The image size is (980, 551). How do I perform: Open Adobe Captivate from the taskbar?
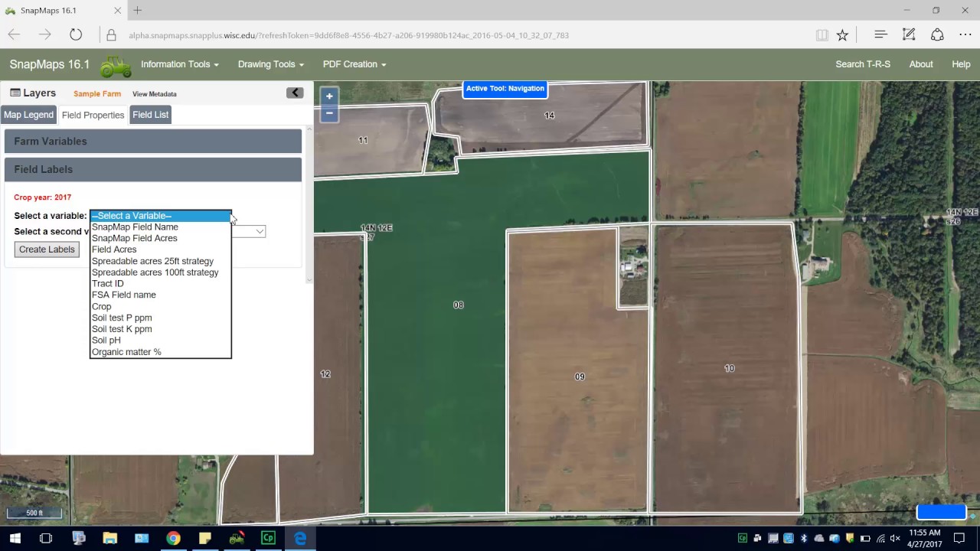[x=268, y=538]
